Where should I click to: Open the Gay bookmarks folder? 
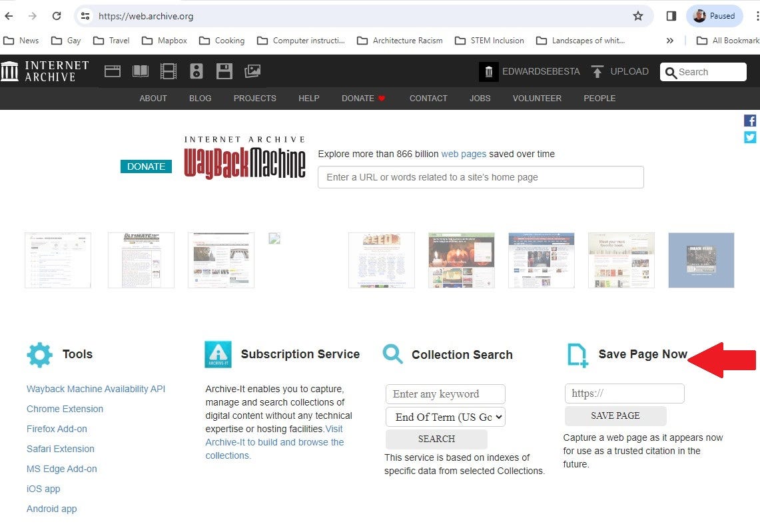67,41
